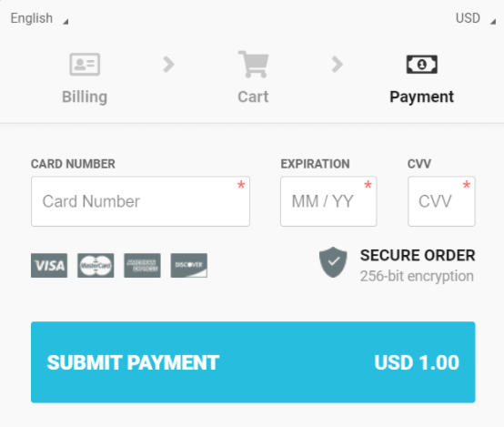504x427 pixels.
Task: Click chevron between Cart and Payment
Action: (338, 65)
